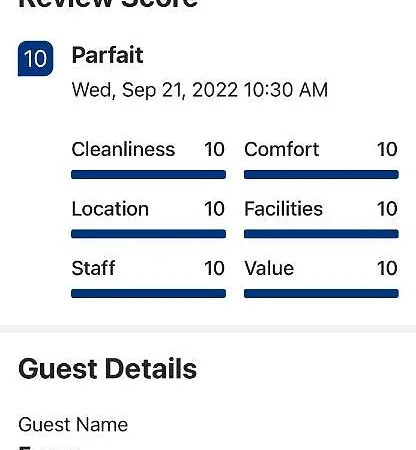Click the Guest Name field label

(73, 424)
